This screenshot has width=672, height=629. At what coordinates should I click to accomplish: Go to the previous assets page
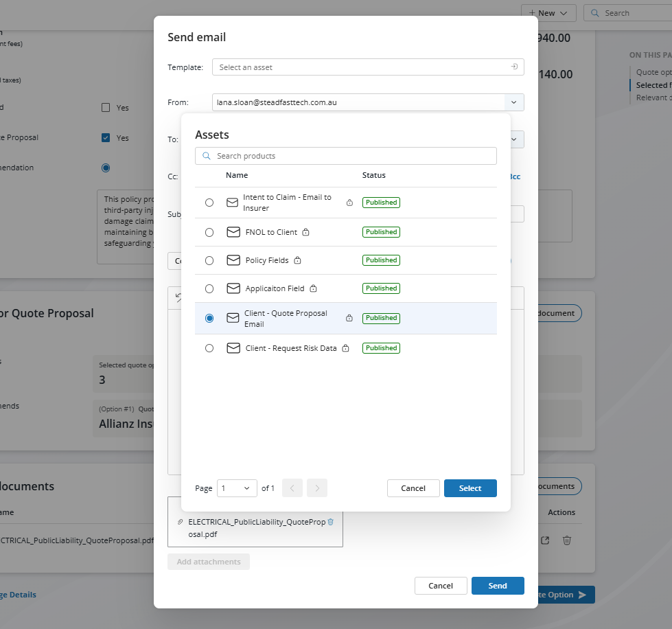coord(292,488)
